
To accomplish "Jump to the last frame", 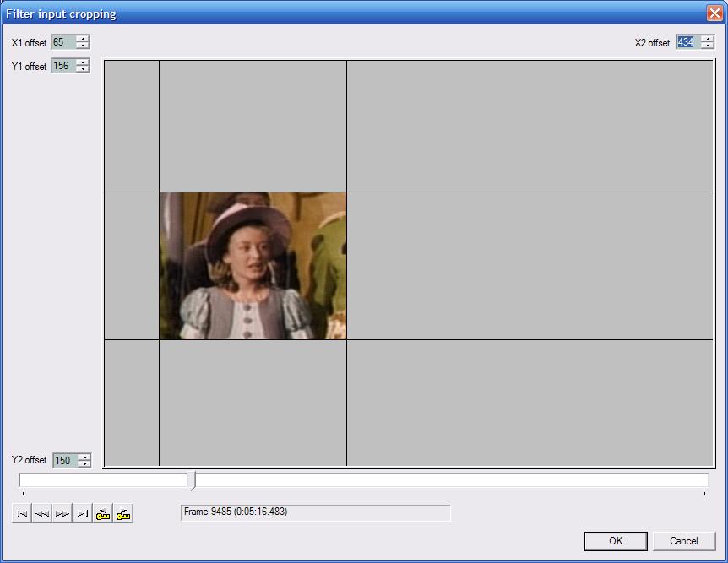I will [x=83, y=513].
